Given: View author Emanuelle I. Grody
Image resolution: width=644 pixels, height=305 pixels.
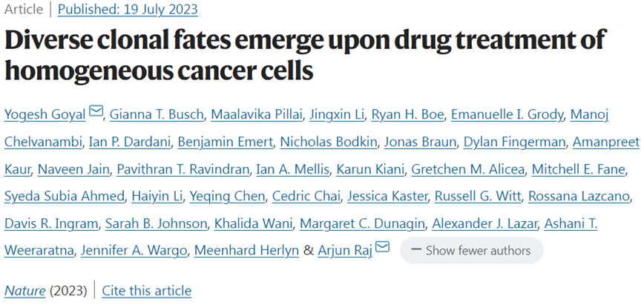Looking at the screenshot, I should pos(507,115).
